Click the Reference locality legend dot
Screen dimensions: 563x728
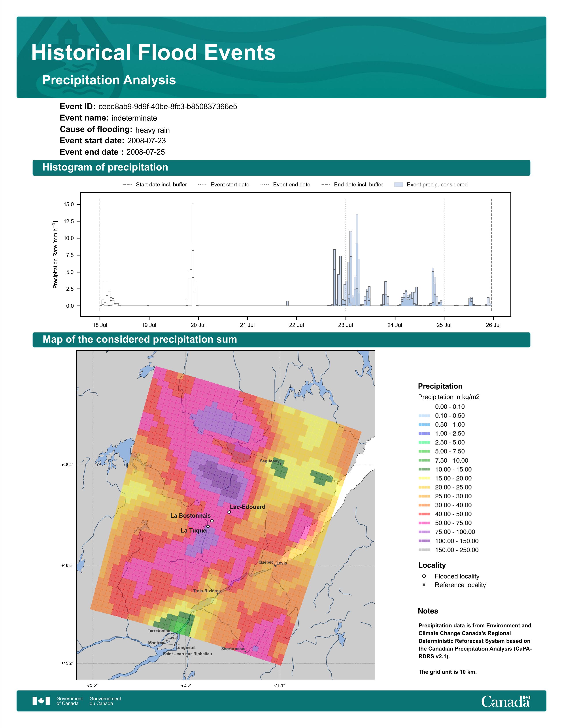tap(424, 585)
